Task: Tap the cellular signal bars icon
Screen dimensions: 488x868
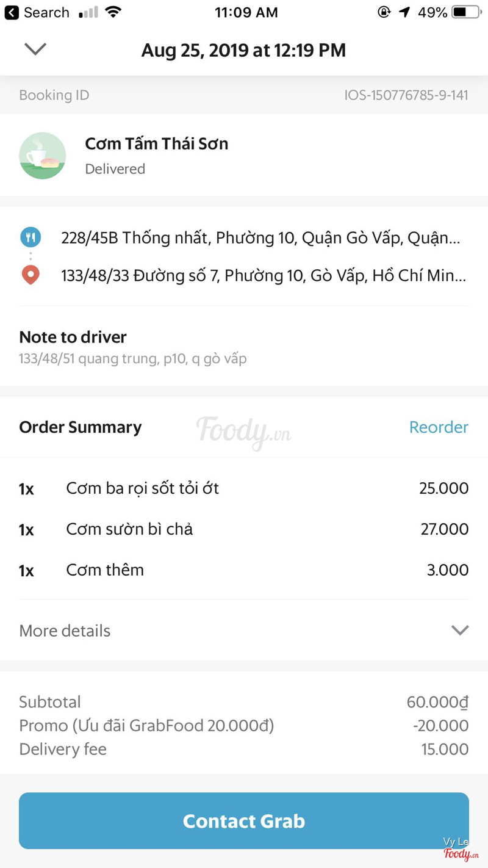Action: tap(88, 12)
